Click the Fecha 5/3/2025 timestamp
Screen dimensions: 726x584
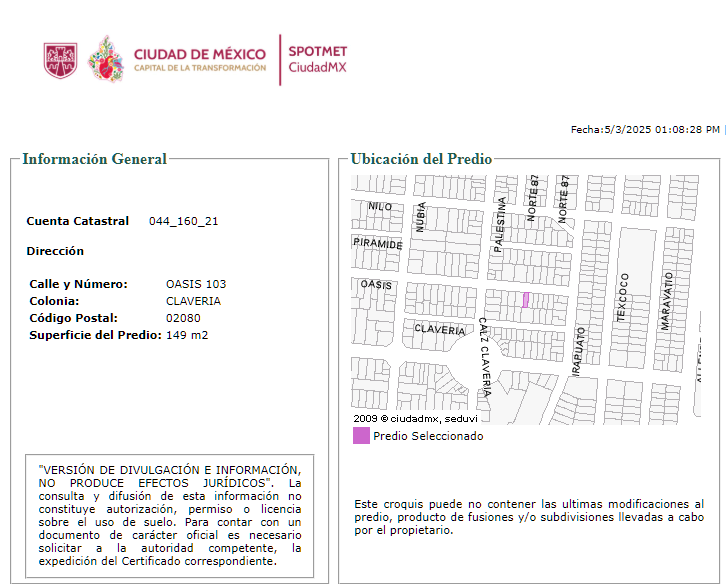pos(645,130)
